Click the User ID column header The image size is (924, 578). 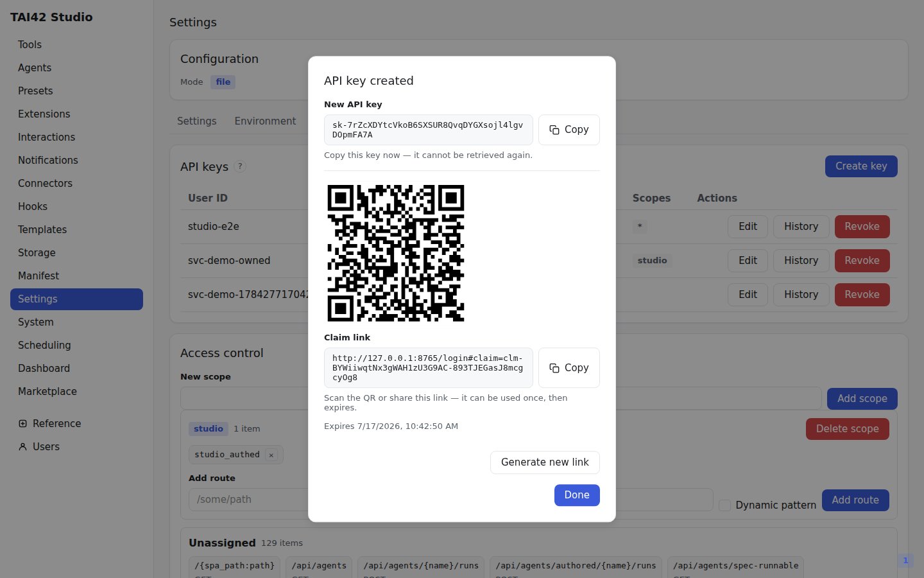coord(207,198)
